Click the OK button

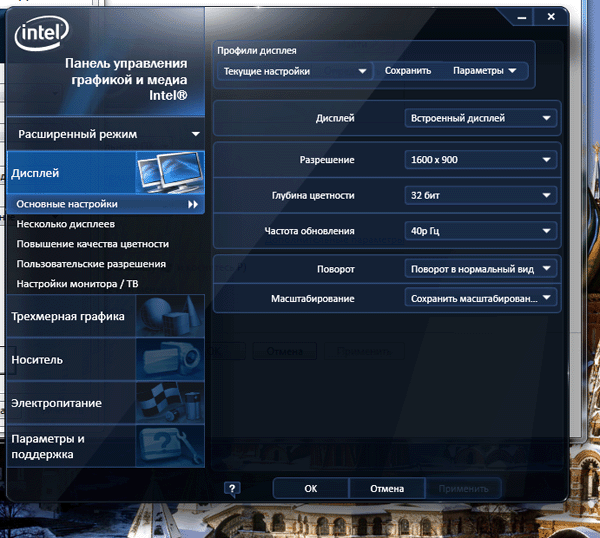tap(311, 489)
